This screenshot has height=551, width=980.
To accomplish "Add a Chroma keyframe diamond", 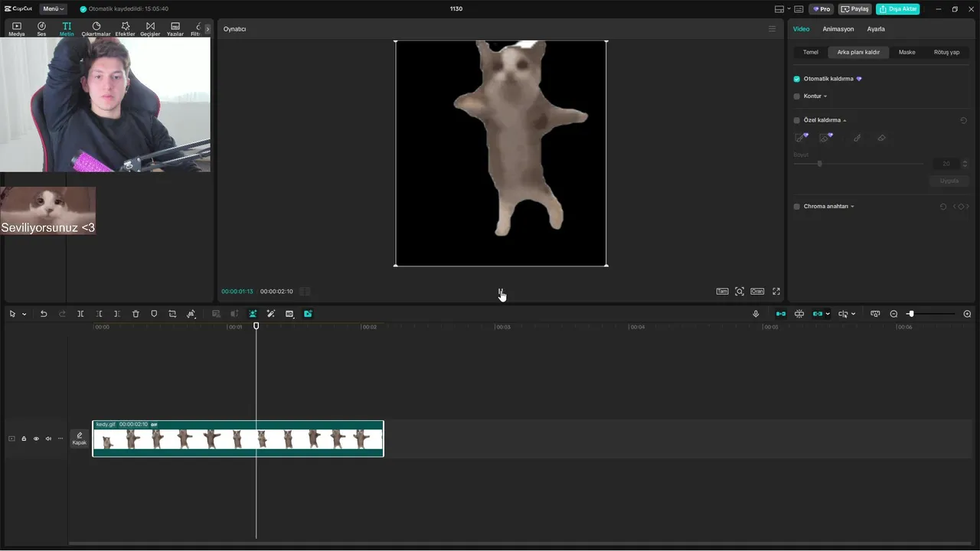I will [x=962, y=207].
